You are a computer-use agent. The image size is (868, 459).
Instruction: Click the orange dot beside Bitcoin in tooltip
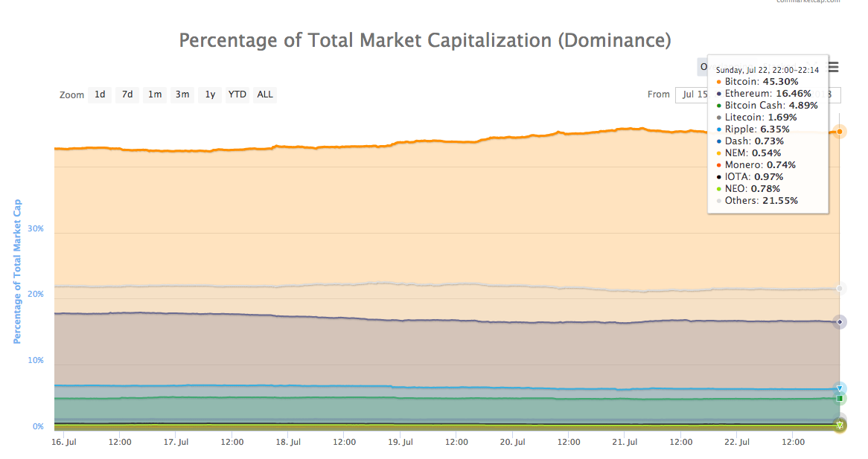(719, 81)
